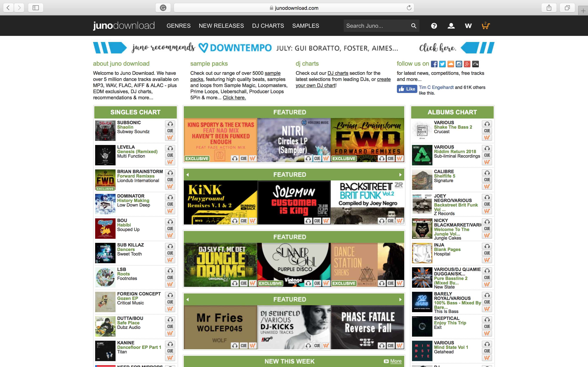
Task: Open the user account icon
Action: coord(451,26)
